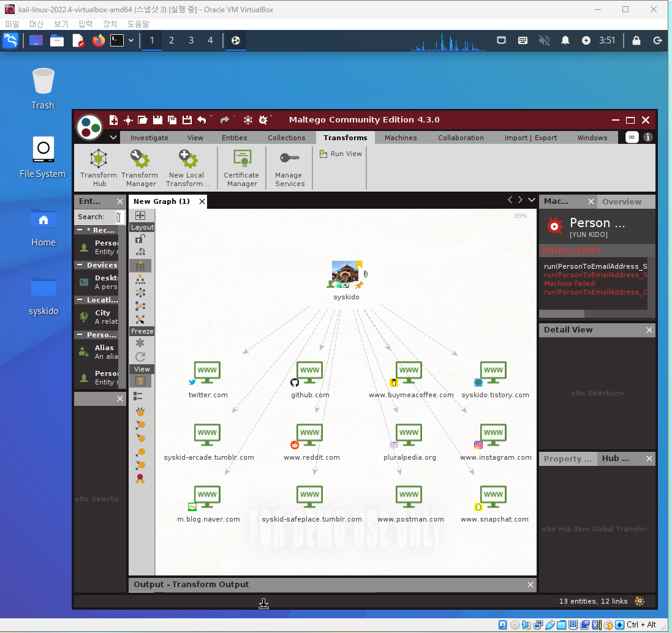Open the Certificate Manager
672x633 pixels.
pos(242,168)
